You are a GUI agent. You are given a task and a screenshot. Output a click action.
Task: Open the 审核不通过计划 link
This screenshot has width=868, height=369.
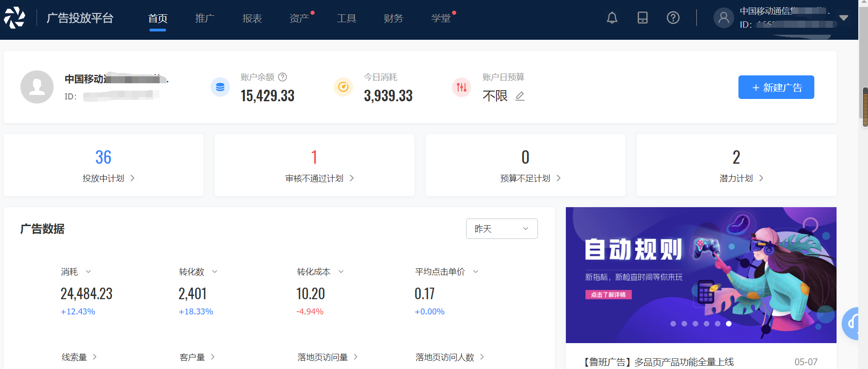click(x=319, y=178)
